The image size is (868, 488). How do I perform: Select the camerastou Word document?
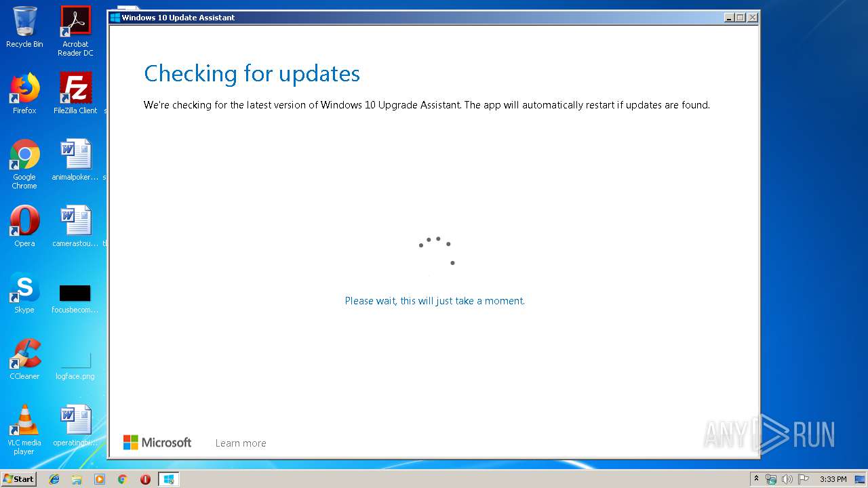75,226
